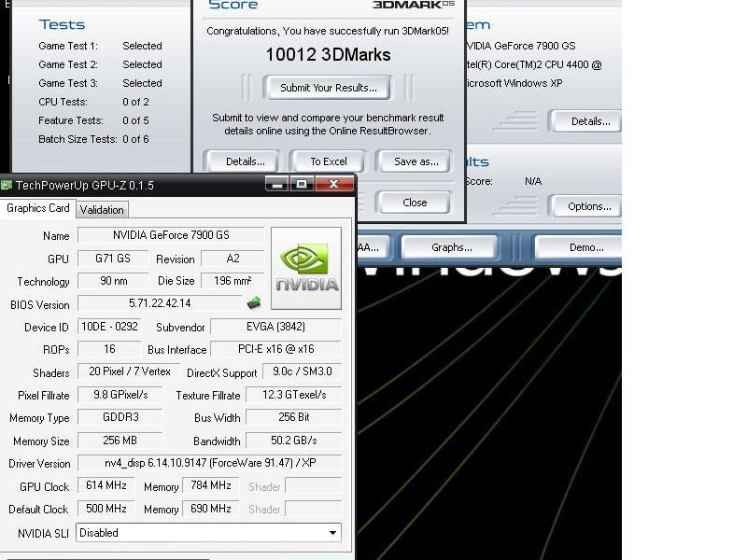Maximize the GPU-Z window

pos(302,184)
